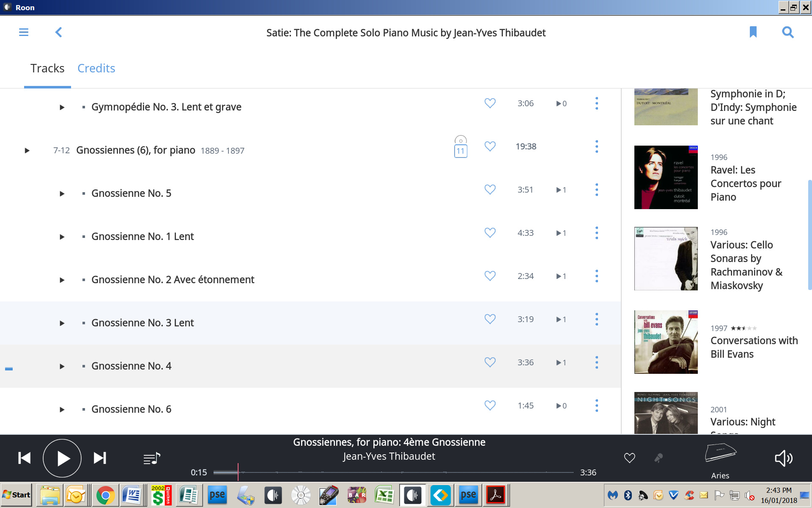Open Symphonie in D; D'Indy album link
Viewport: 812px width, 508px height.
coord(754,107)
